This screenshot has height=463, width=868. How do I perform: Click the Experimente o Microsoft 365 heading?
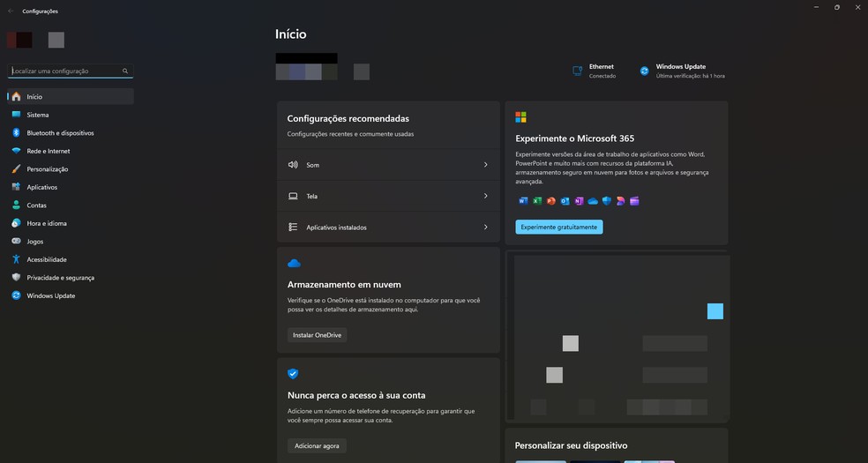pos(574,138)
